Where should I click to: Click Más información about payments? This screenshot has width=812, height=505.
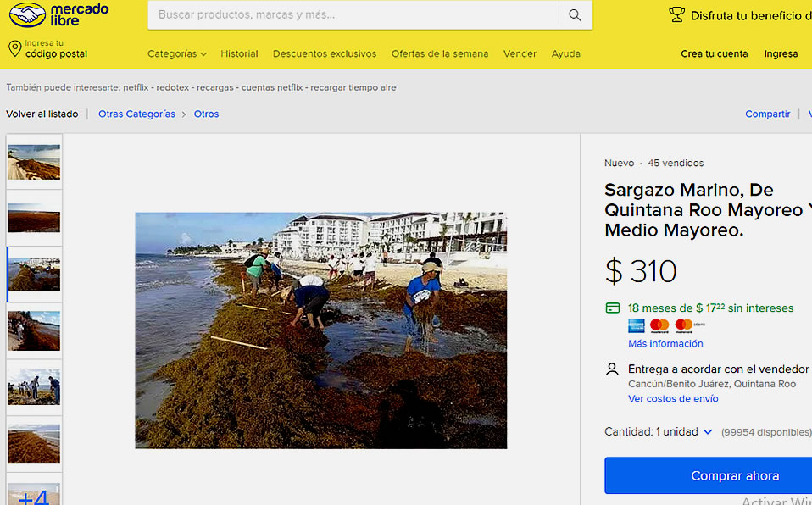(x=665, y=343)
